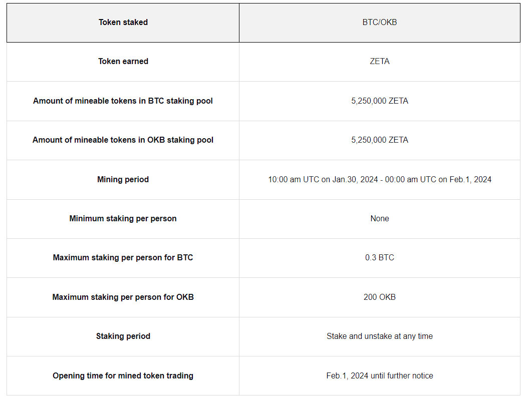Click 'Minimum staking per person' label
The image size is (532, 399).
(123, 218)
